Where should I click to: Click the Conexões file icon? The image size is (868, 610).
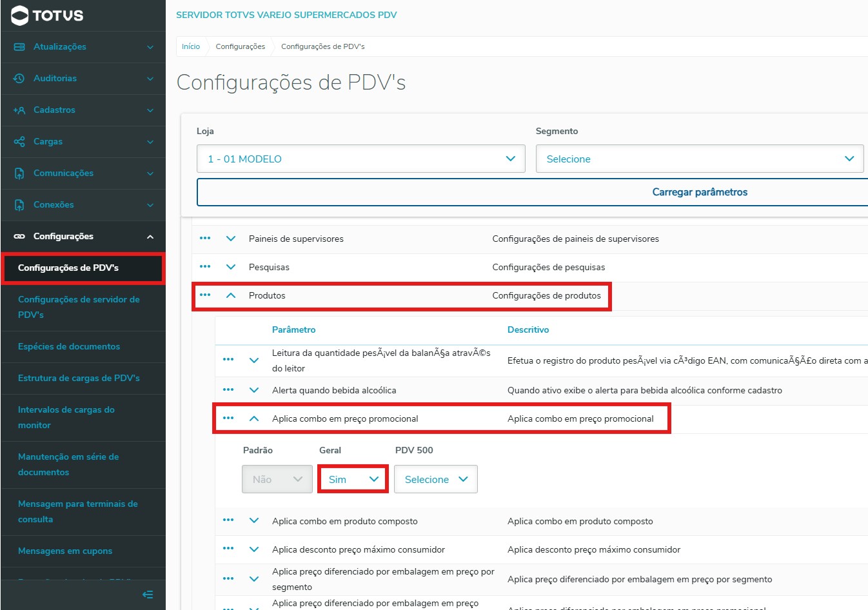(x=19, y=205)
